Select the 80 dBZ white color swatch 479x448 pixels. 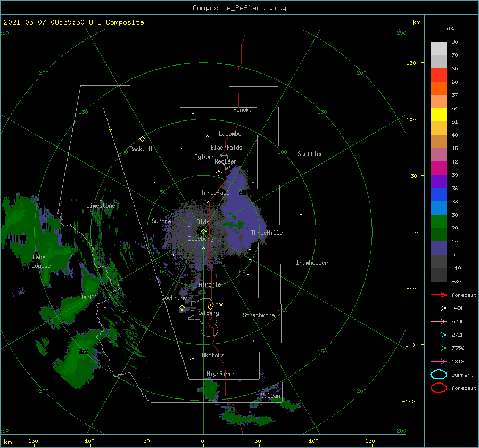[439, 48]
